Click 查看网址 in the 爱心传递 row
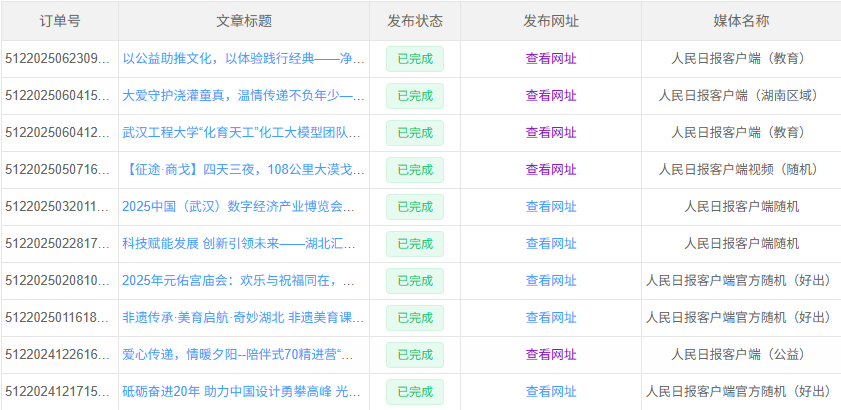 coord(551,355)
